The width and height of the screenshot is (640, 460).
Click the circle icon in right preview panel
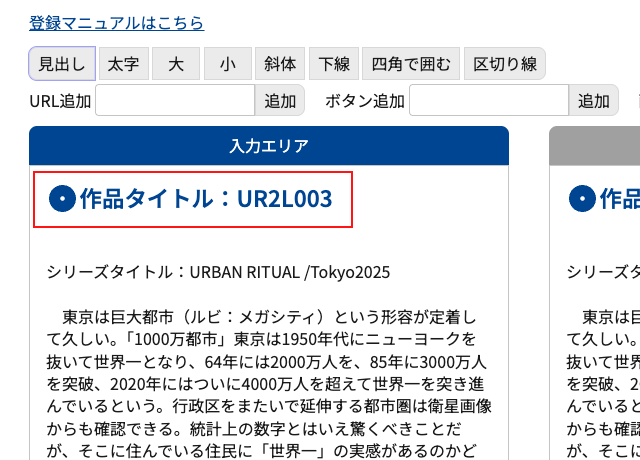(x=581, y=199)
